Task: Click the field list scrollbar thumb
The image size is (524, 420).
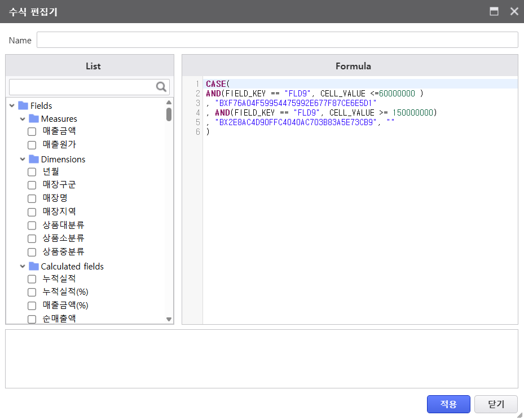Action: (x=169, y=114)
